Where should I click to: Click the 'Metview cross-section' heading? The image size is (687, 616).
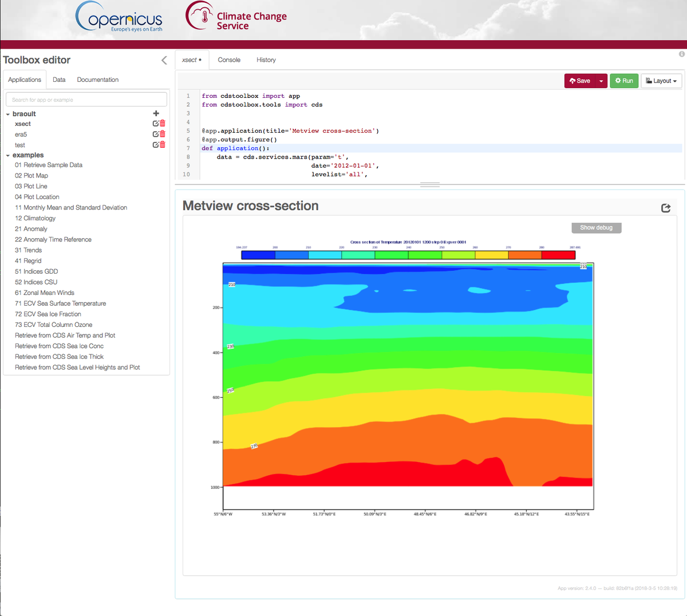click(251, 206)
